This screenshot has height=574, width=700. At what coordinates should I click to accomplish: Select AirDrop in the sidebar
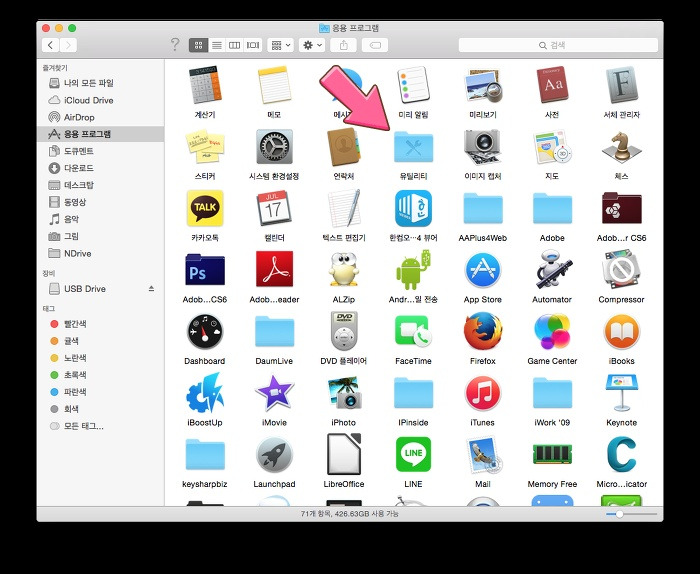pyautogui.click(x=100, y=117)
